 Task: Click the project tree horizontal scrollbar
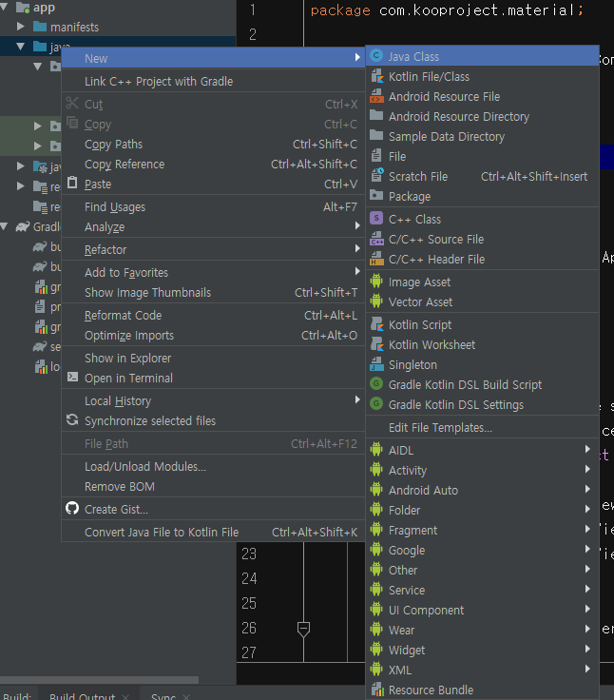tap(99, 679)
